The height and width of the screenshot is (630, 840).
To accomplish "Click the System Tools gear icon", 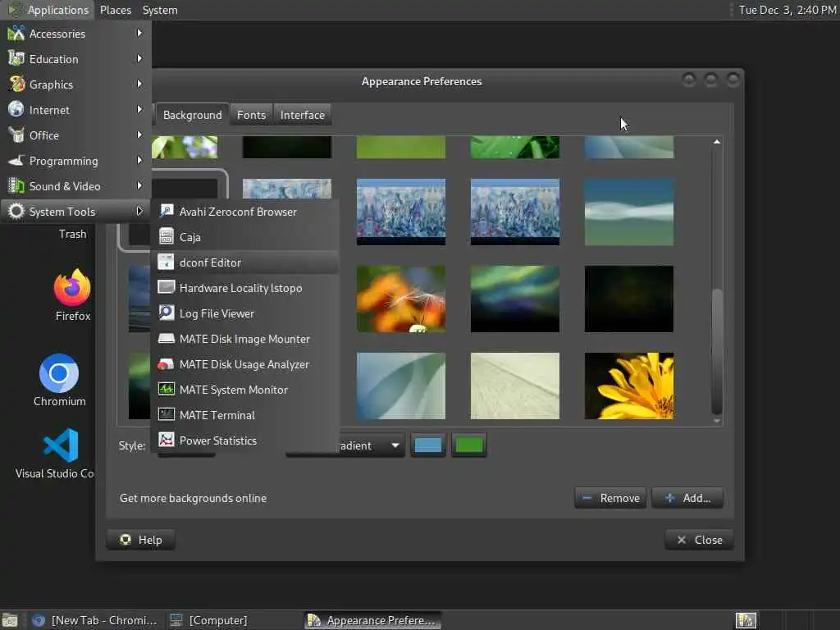I will point(16,212).
